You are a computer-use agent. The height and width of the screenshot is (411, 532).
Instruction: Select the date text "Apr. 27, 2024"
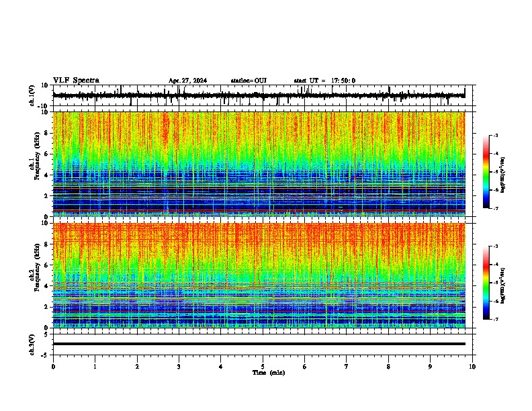187,81
